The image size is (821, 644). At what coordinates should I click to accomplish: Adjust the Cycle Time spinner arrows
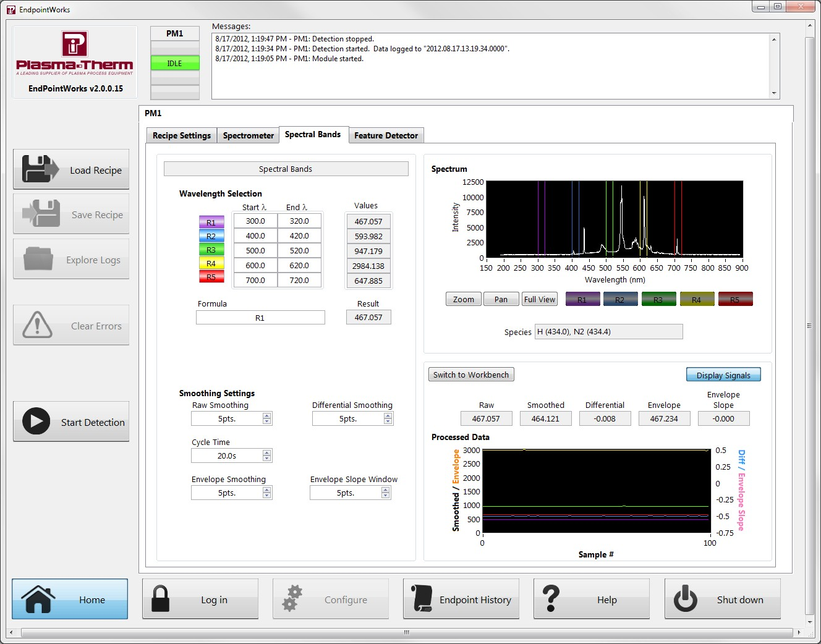(x=266, y=455)
